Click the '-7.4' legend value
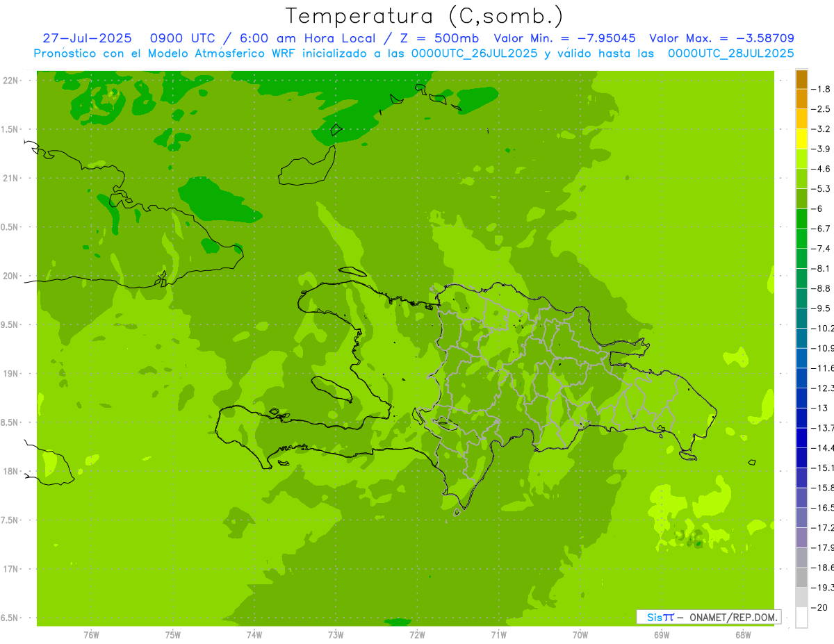The image size is (834, 644). coord(822,249)
